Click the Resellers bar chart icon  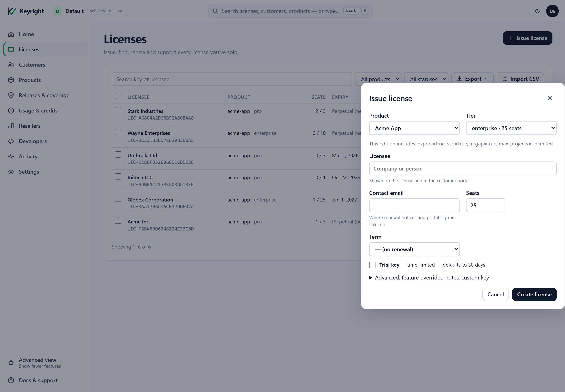pyautogui.click(x=11, y=126)
